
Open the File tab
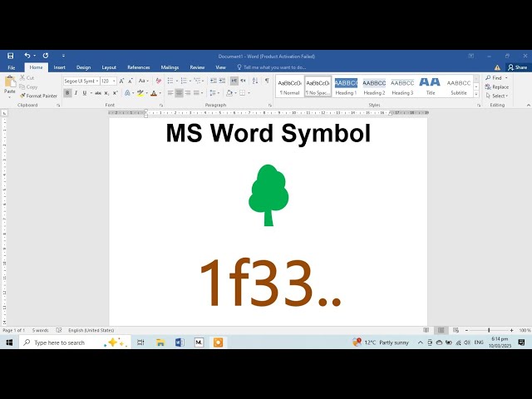(12, 67)
